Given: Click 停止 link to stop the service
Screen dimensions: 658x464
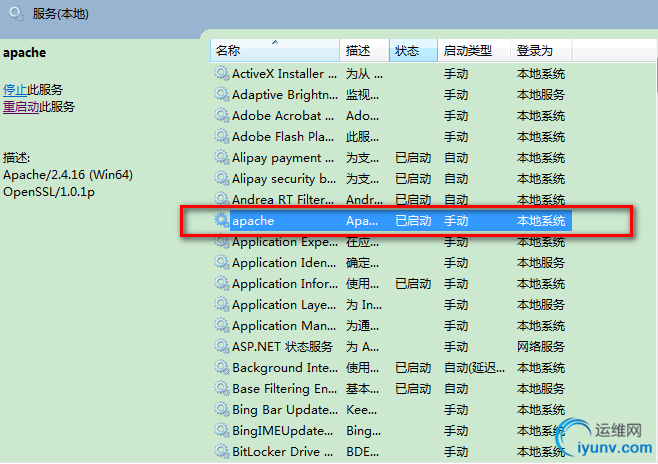Looking at the screenshot, I should tap(15, 90).
